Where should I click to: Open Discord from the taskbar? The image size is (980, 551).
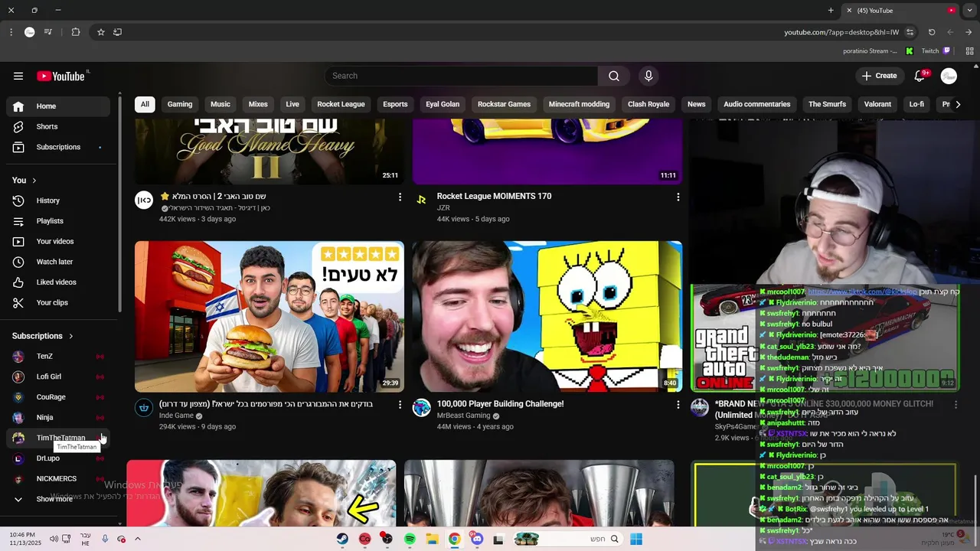click(x=477, y=539)
